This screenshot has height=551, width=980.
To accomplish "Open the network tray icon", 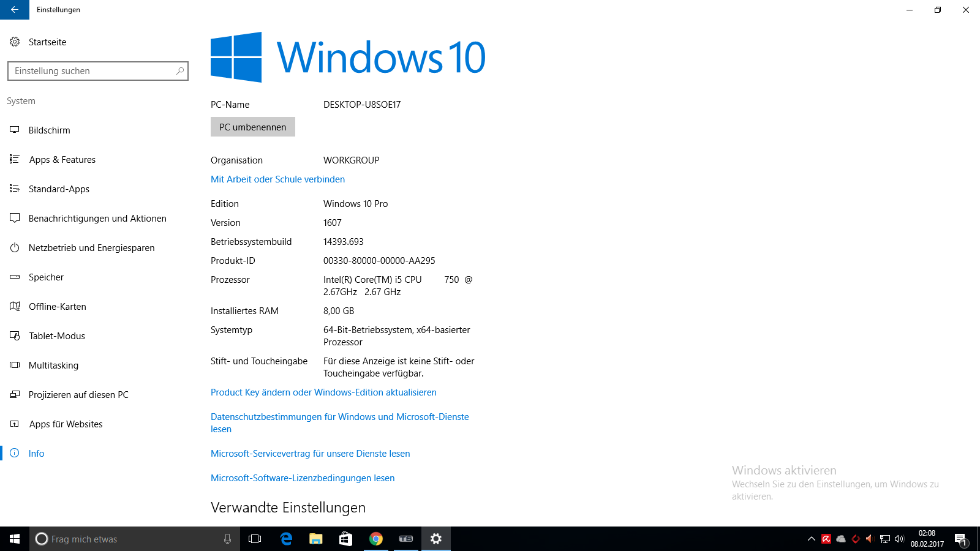I will (885, 539).
